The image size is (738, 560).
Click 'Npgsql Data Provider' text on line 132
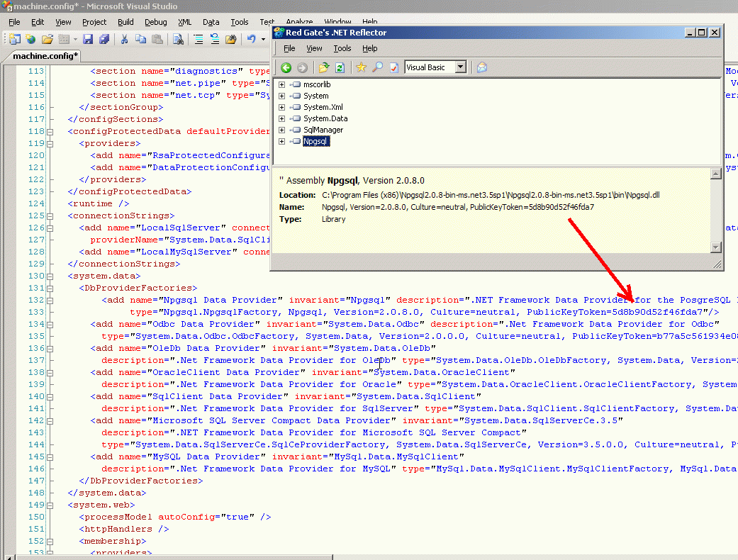(220, 301)
